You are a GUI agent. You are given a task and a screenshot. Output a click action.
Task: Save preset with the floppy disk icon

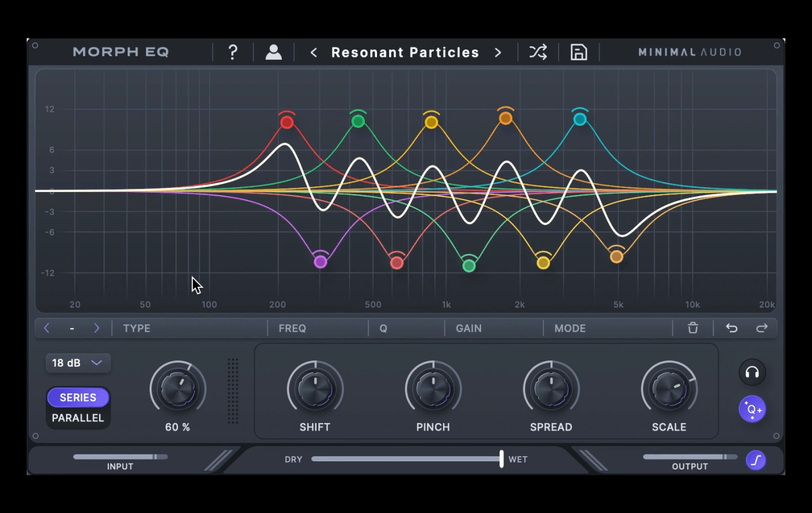coord(578,52)
